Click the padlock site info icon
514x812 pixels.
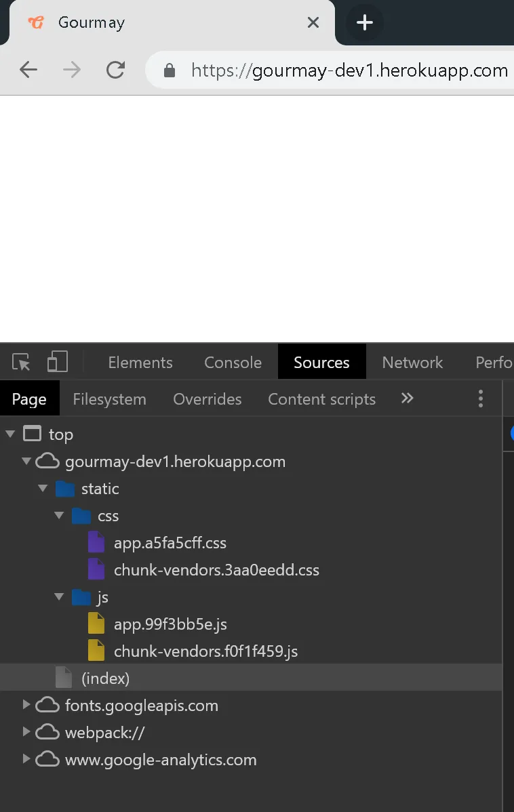(170, 70)
